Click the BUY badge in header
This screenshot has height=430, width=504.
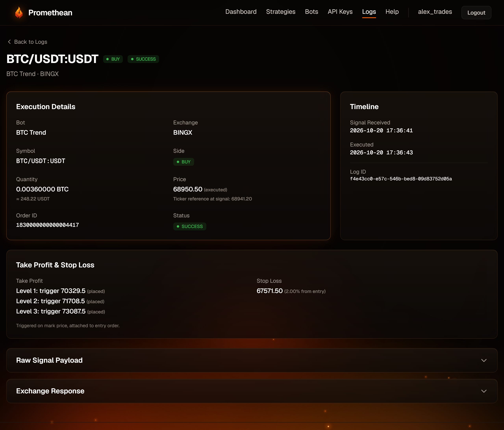click(x=113, y=59)
